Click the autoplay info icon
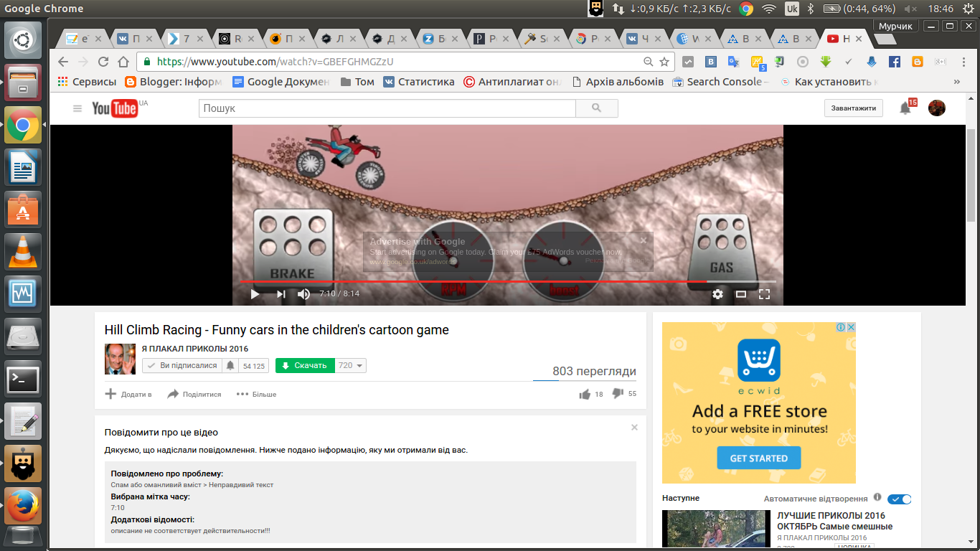Image resolution: width=980 pixels, height=551 pixels. [877, 497]
